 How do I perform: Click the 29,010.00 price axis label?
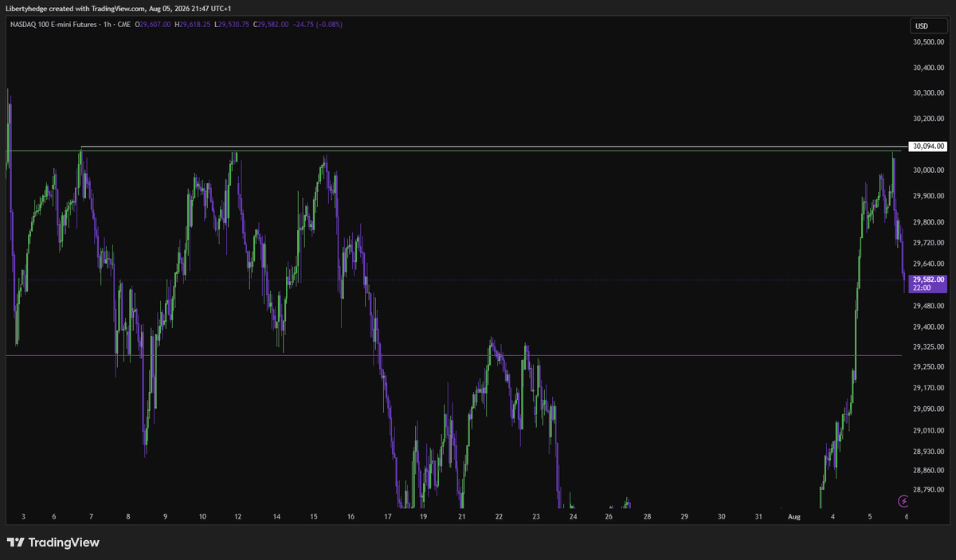point(929,431)
